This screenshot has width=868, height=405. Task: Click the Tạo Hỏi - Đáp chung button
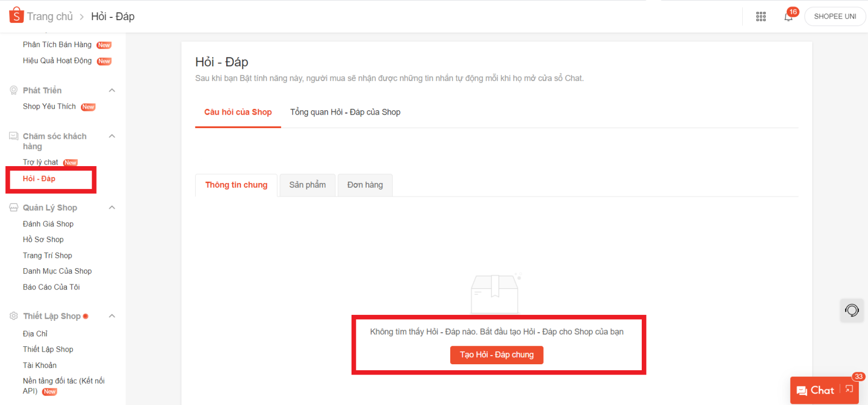[x=496, y=355]
